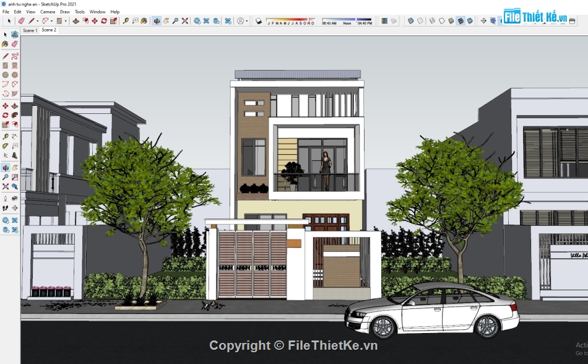Screen dimensions: 588x364
Task: Click Extension Manager in the top toolbar
Action: (x=228, y=20)
